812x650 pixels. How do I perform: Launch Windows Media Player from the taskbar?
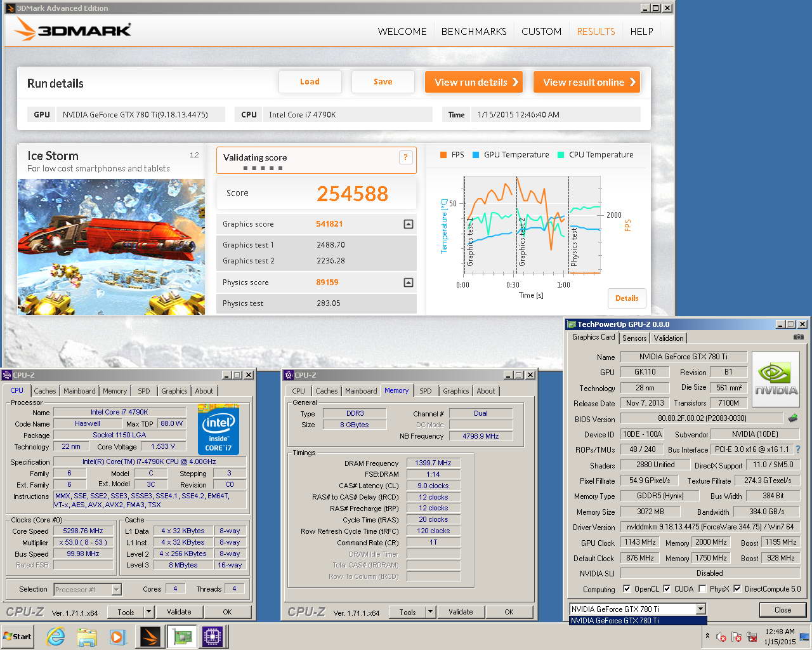click(117, 637)
